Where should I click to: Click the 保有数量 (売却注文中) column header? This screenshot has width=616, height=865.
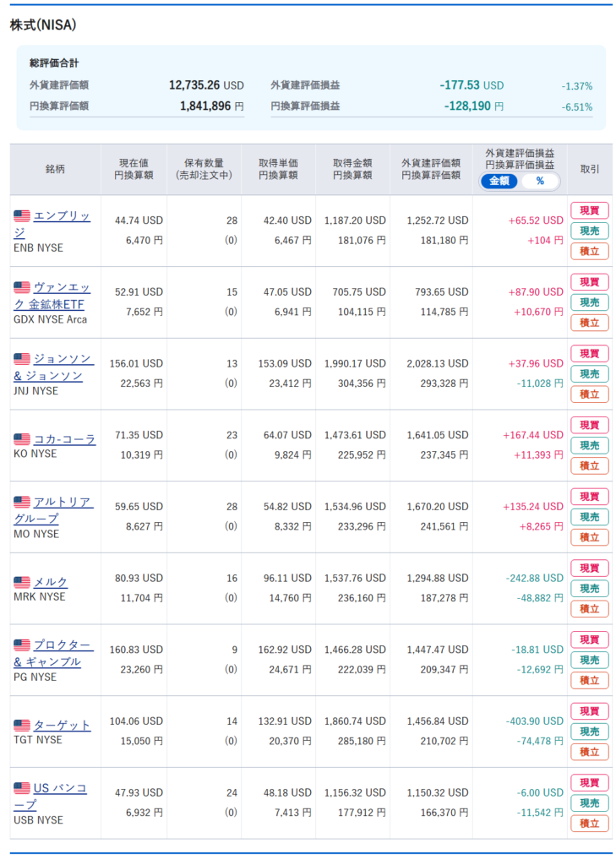coord(204,169)
